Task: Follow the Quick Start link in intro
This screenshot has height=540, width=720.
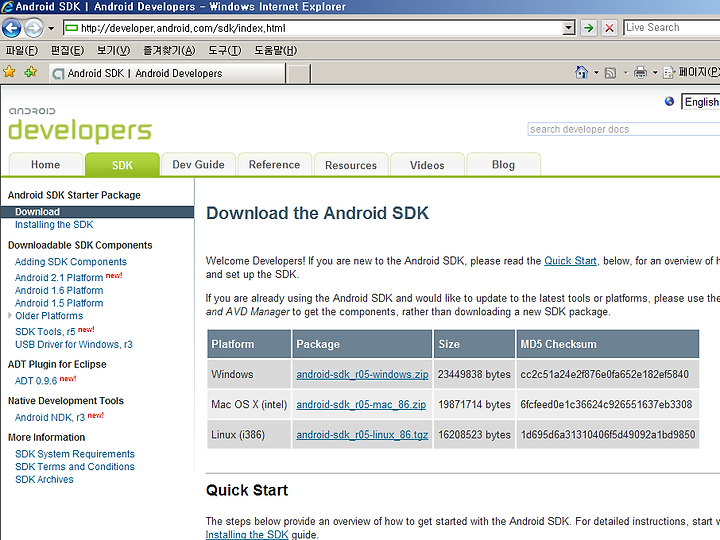Action: click(x=570, y=261)
